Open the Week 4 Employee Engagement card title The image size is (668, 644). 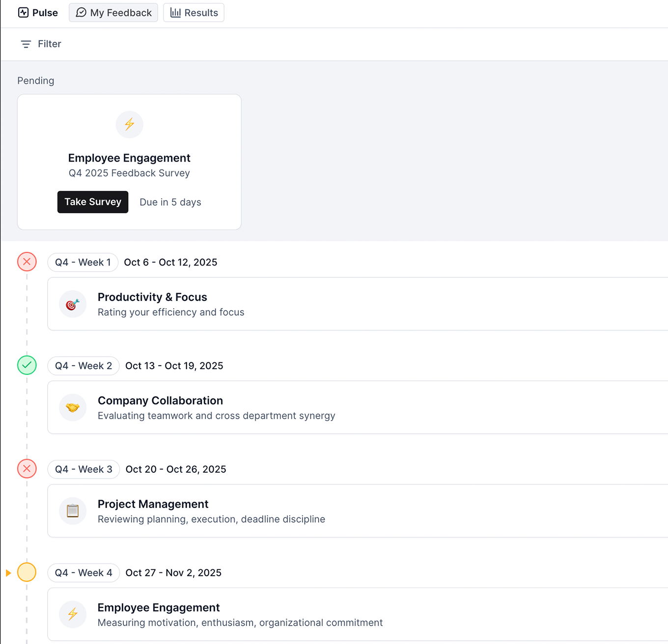[159, 608]
